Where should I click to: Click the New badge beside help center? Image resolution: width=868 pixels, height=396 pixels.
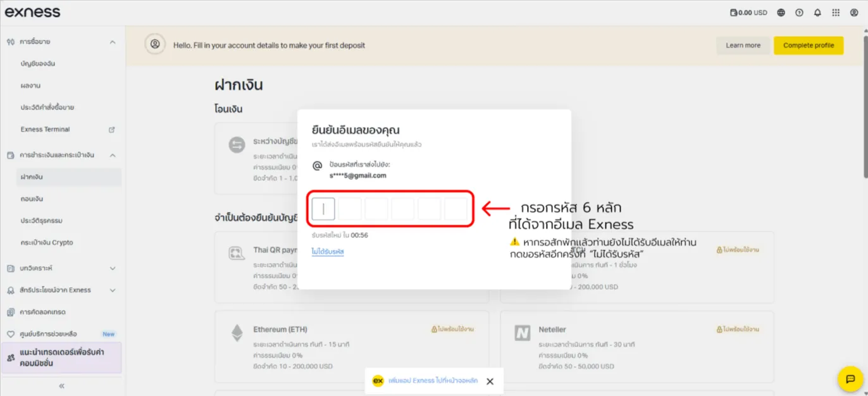tap(109, 334)
